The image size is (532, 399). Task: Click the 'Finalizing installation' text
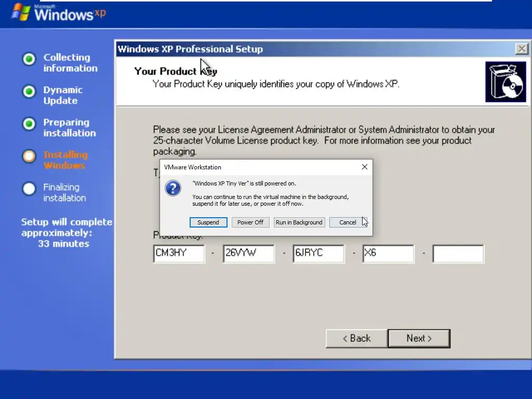64,192
